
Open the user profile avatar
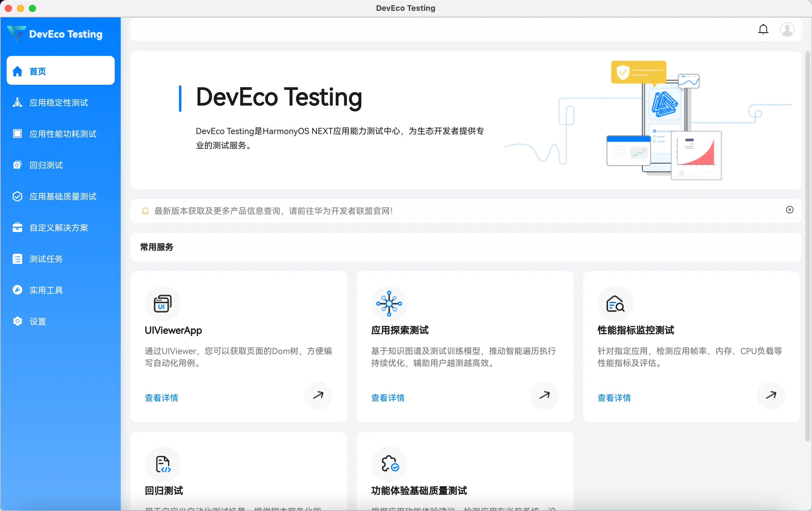click(x=787, y=29)
